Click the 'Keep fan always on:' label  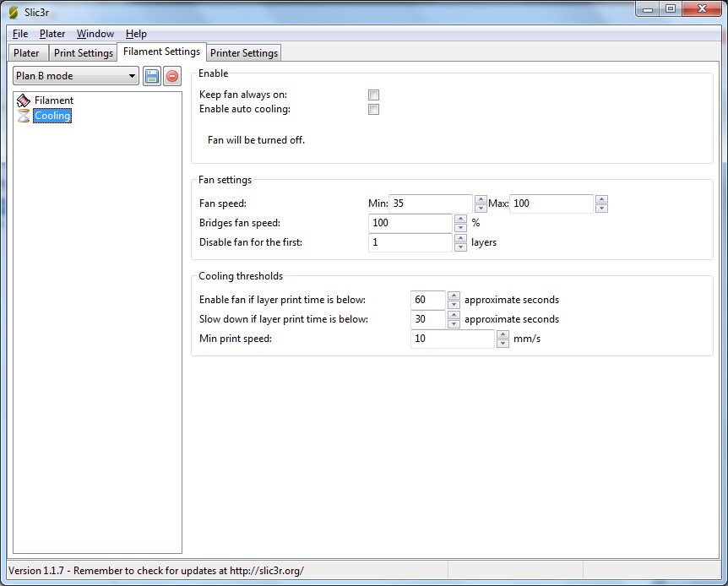point(243,95)
